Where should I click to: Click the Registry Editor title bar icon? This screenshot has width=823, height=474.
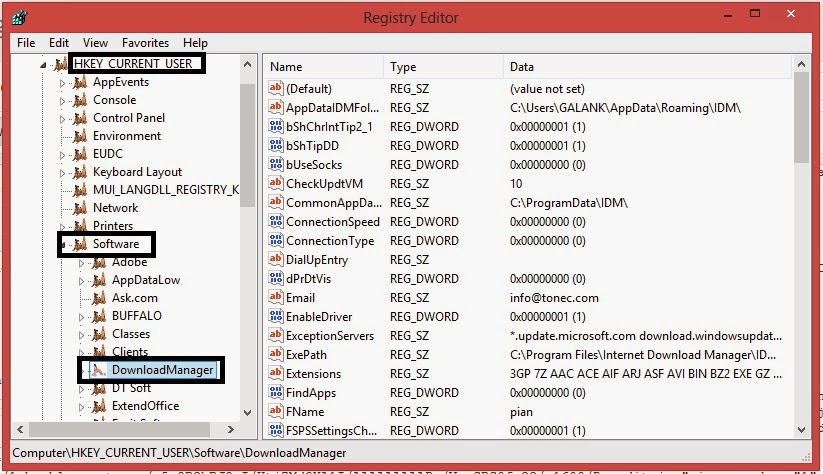(x=19, y=17)
